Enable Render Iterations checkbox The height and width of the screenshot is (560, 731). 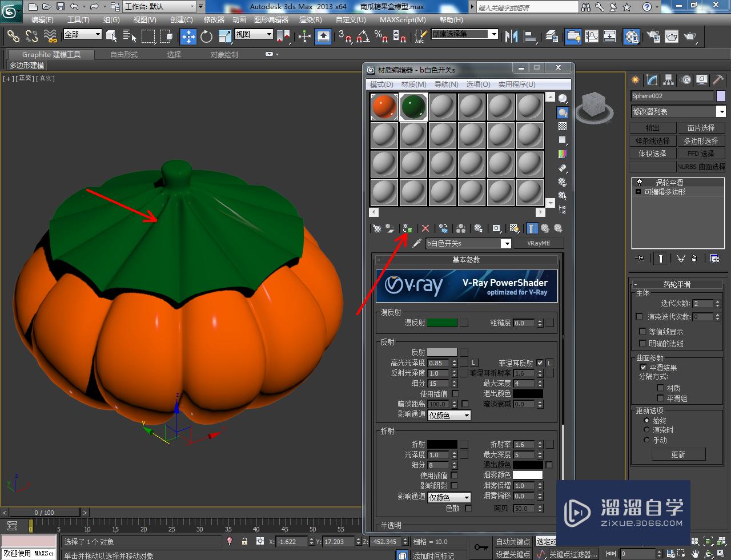pyautogui.click(x=639, y=316)
